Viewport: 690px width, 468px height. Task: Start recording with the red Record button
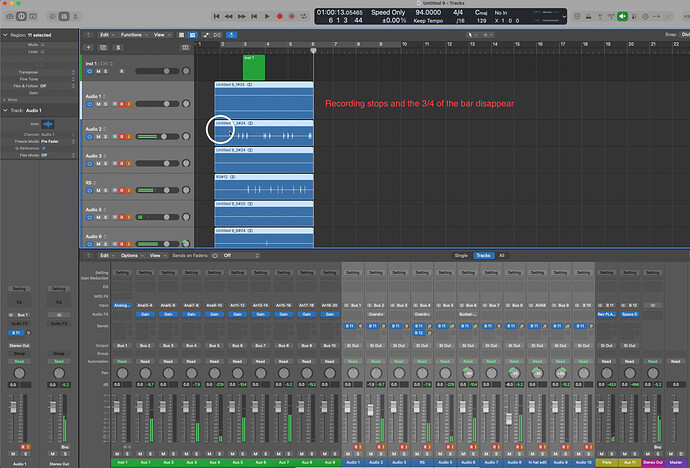(279, 16)
